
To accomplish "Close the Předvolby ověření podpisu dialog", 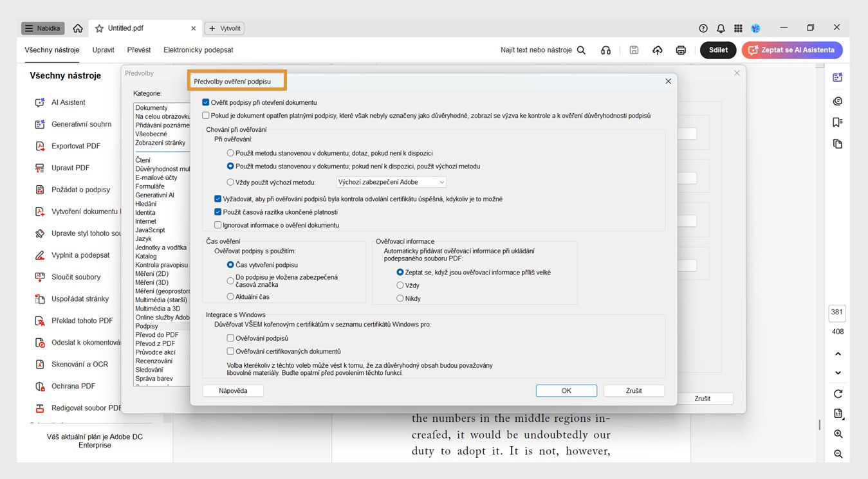I will [668, 81].
